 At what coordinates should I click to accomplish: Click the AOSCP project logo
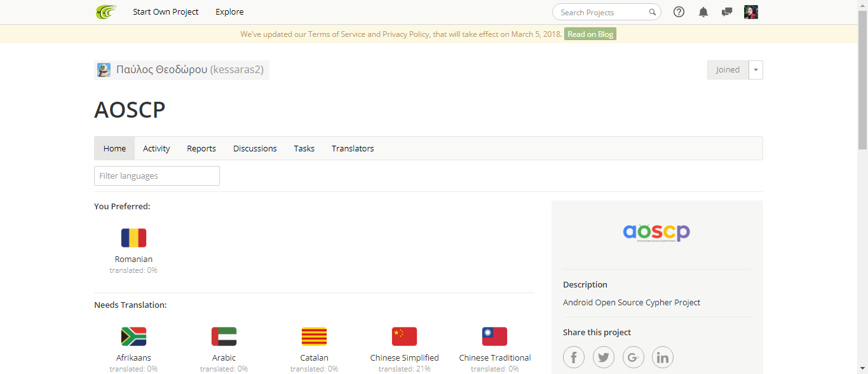click(656, 233)
